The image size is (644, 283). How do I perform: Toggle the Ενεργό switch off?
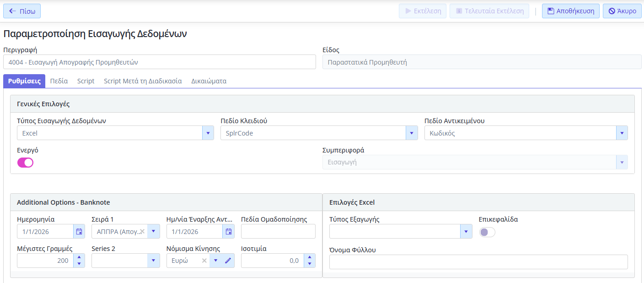coord(25,163)
